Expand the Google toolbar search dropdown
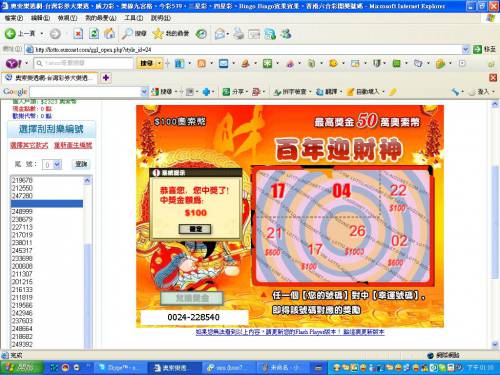Image resolution: width=500 pixels, height=375 pixels. 144,92
